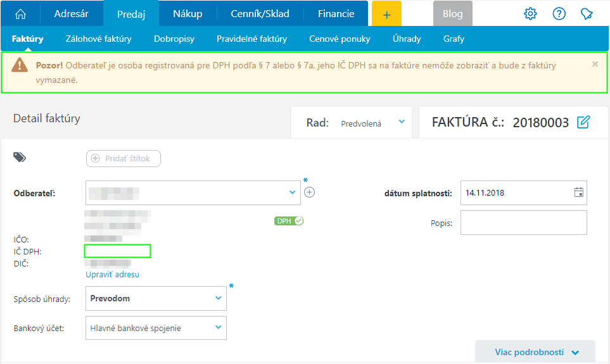The width and height of the screenshot is (610, 364).
Task: Click the Upraviť adresu link
Action: 113,274
